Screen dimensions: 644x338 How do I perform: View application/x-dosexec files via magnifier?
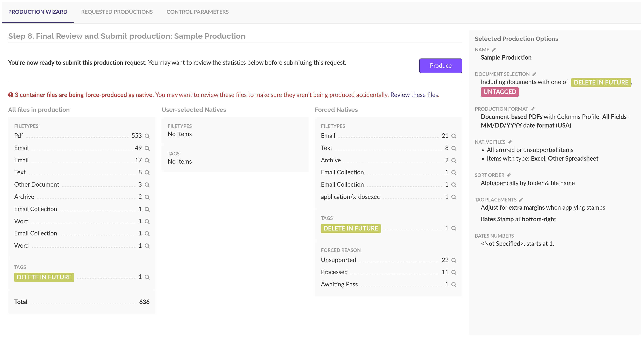[x=454, y=197]
